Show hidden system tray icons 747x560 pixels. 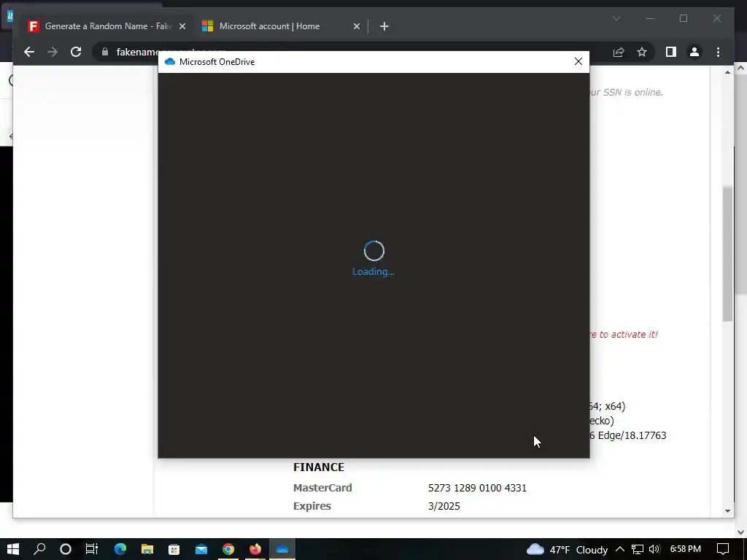coord(620,549)
